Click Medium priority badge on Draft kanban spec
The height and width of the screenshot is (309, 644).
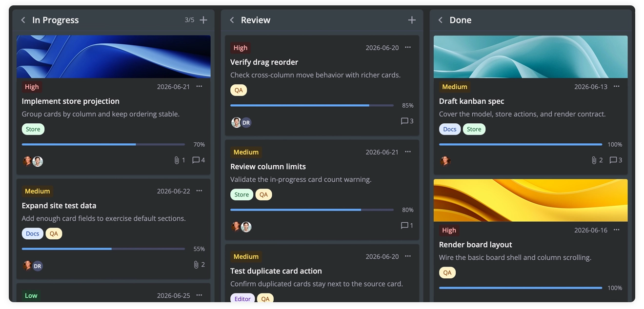coord(455,87)
